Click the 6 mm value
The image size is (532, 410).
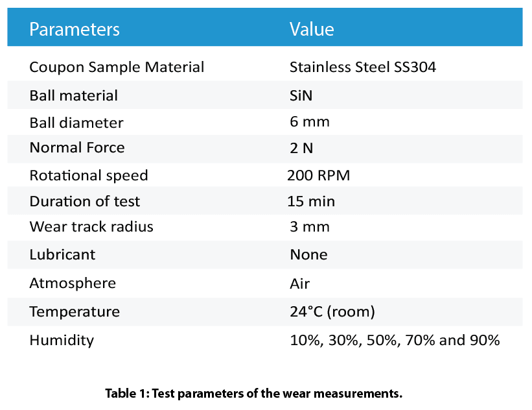tap(310, 121)
